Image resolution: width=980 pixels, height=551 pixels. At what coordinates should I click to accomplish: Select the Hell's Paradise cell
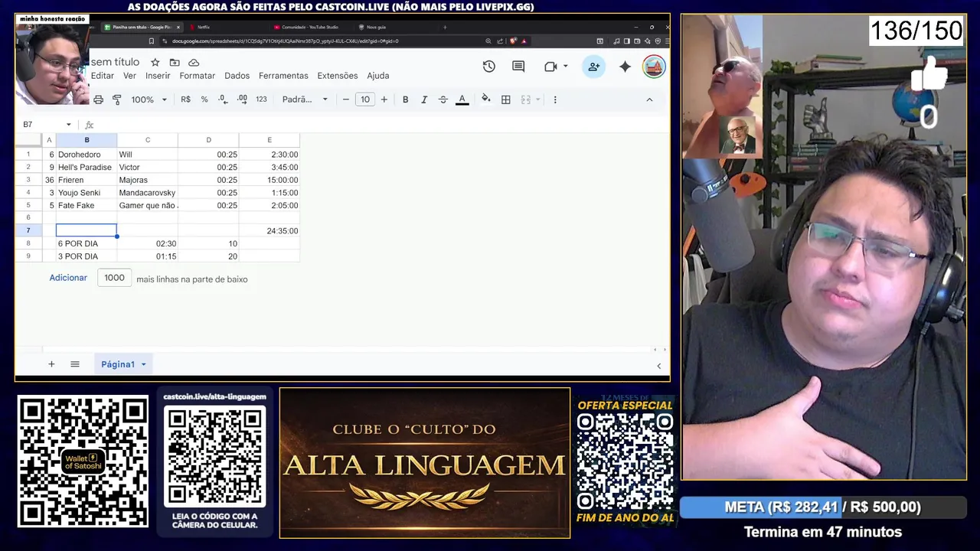(x=87, y=167)
